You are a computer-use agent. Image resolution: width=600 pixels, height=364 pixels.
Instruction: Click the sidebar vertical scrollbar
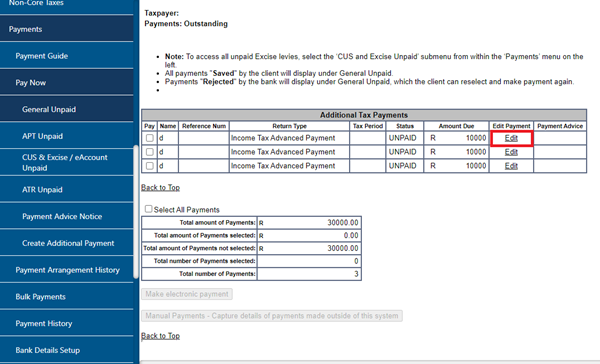point(135,212)
